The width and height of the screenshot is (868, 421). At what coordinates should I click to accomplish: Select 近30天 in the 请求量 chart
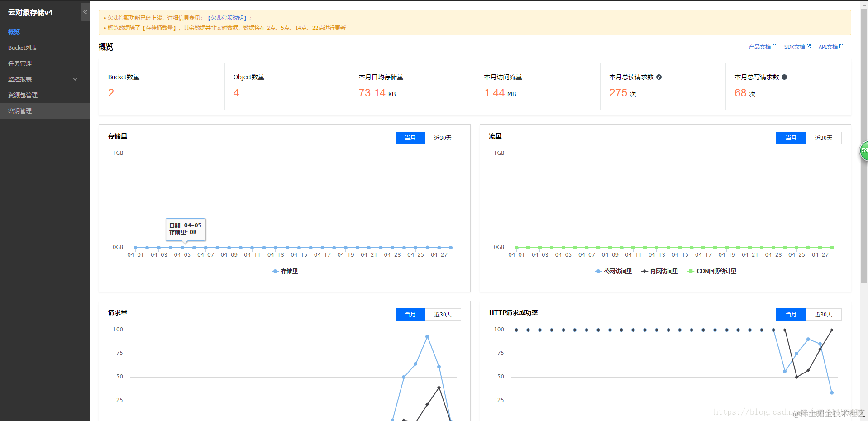click(443, 314)
